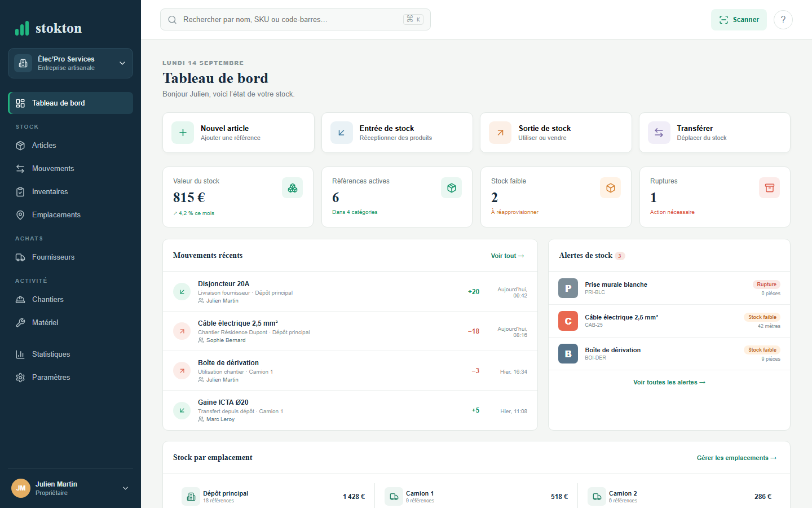Click the Disjoncteur 20A movement arrow icon
812x508 pixels.
182,292
